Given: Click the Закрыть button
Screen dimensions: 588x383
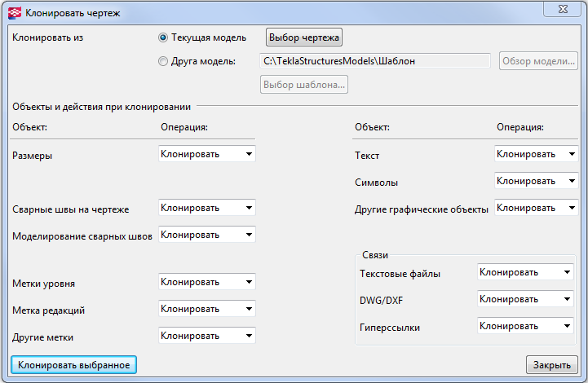Looking at the screenshot, I should [552, 364].
